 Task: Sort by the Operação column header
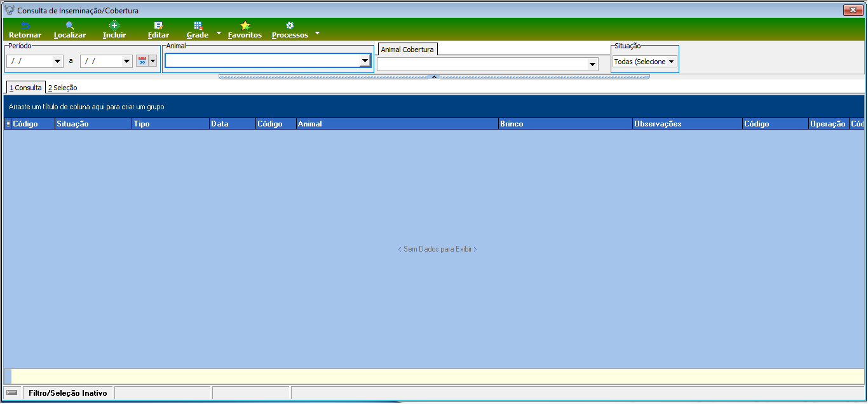pos(829,124)
